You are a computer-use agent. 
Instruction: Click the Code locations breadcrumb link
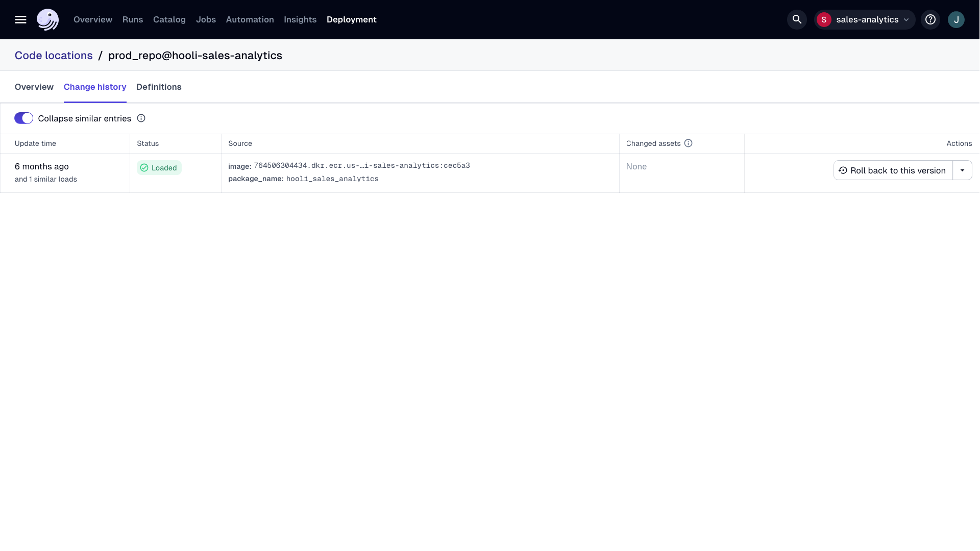pos(53,55)
